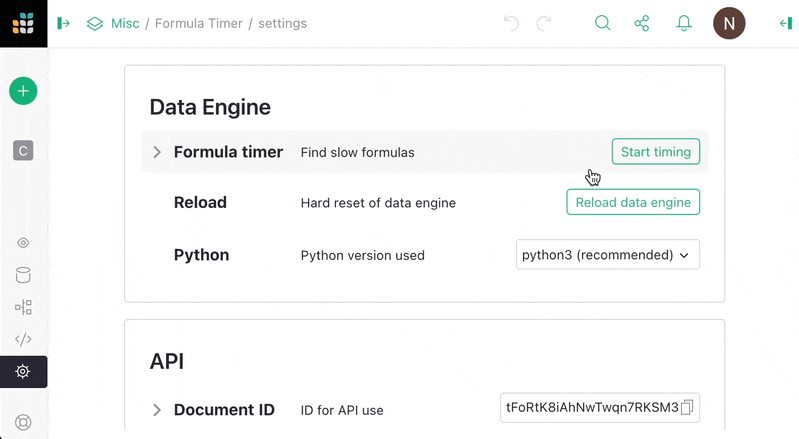799x439 pixels.
Task: Toggle the left panel collapse arrow
Action: (x=64, y=23)
